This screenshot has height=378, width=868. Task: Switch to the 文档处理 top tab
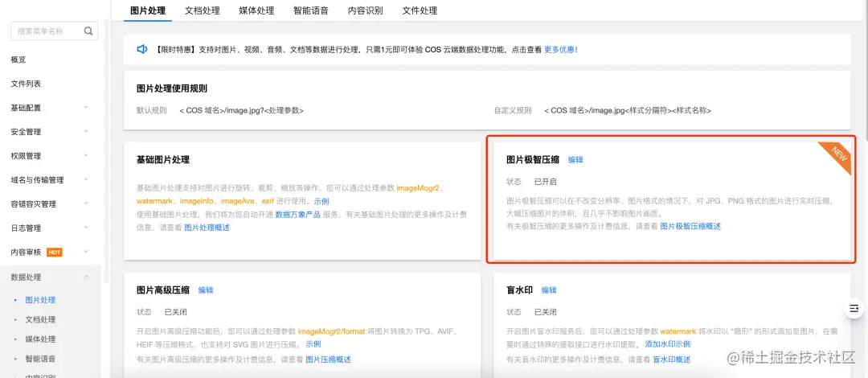(x=202, y=10)
